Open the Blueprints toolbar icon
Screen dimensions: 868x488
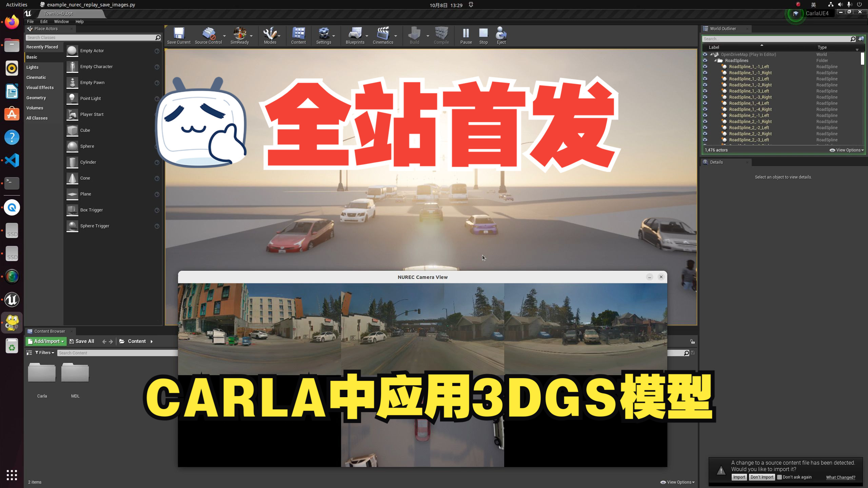(355, 35)
